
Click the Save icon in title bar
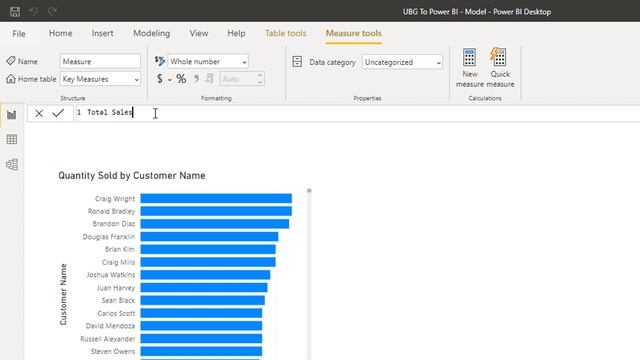click(x=15, y=11)
